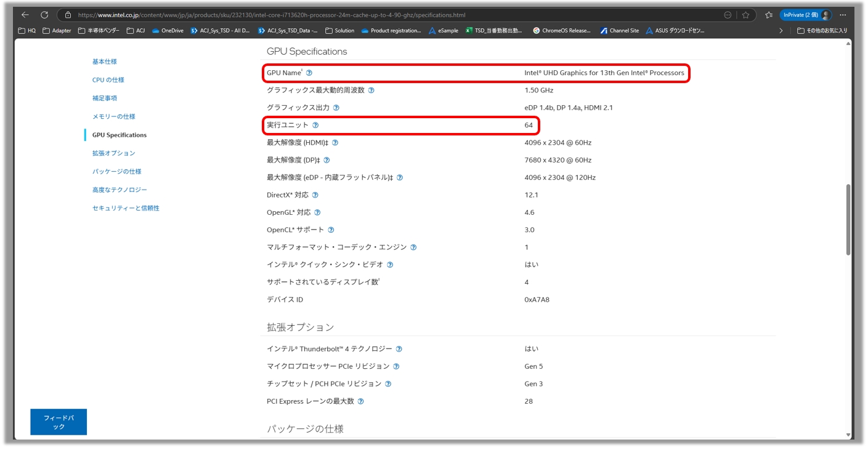Open the eSample bookmark

(444, 30)
